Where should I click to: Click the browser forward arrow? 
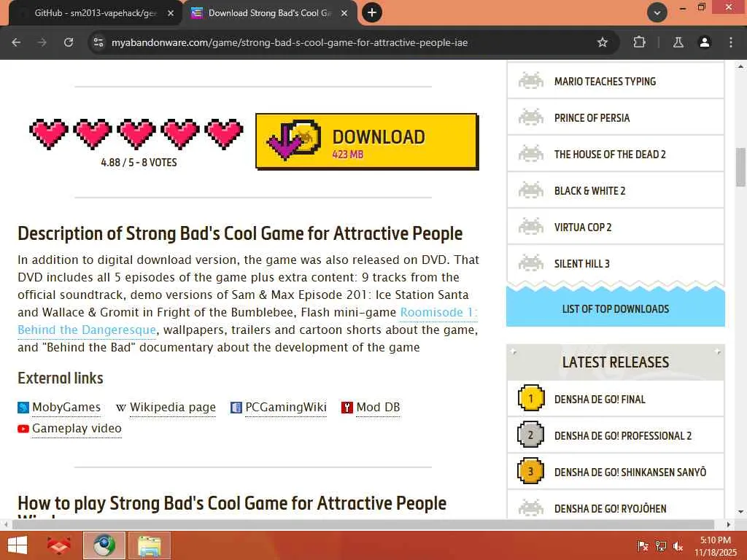[x=42, y=42]
